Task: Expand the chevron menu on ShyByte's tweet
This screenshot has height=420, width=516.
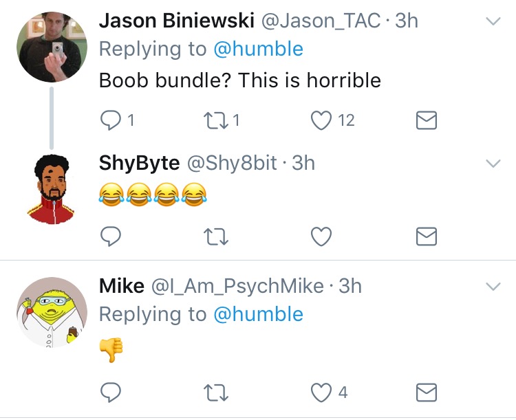Action: coord(493,164)
